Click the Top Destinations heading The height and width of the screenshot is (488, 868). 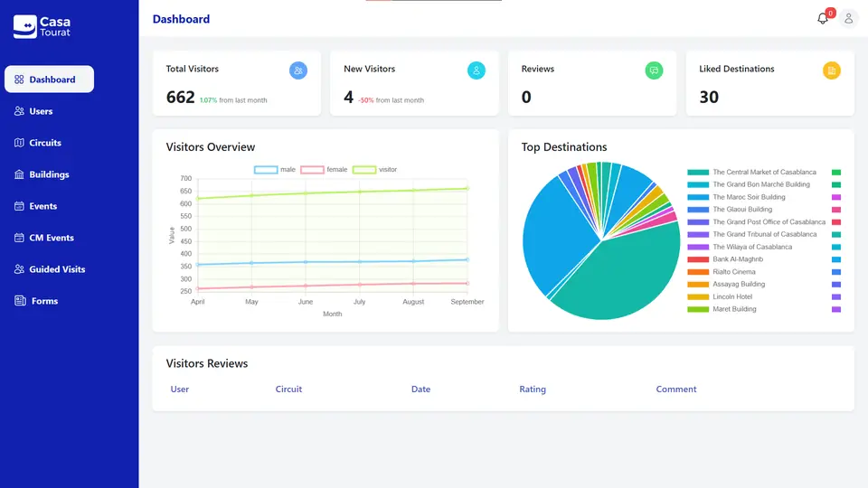pyautogui.click(x=564, y=147)
